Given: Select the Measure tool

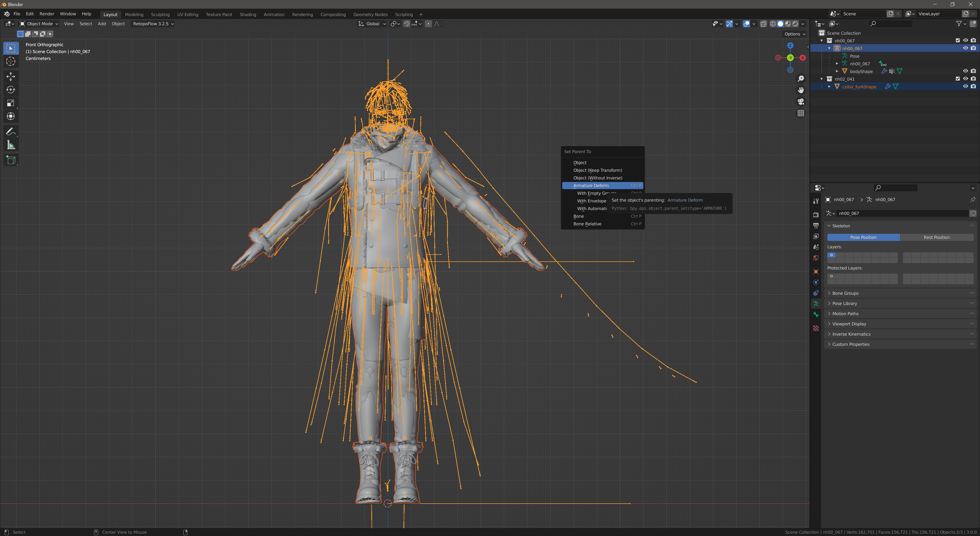Looking at the screenshot, I should (x=11, y=145).
